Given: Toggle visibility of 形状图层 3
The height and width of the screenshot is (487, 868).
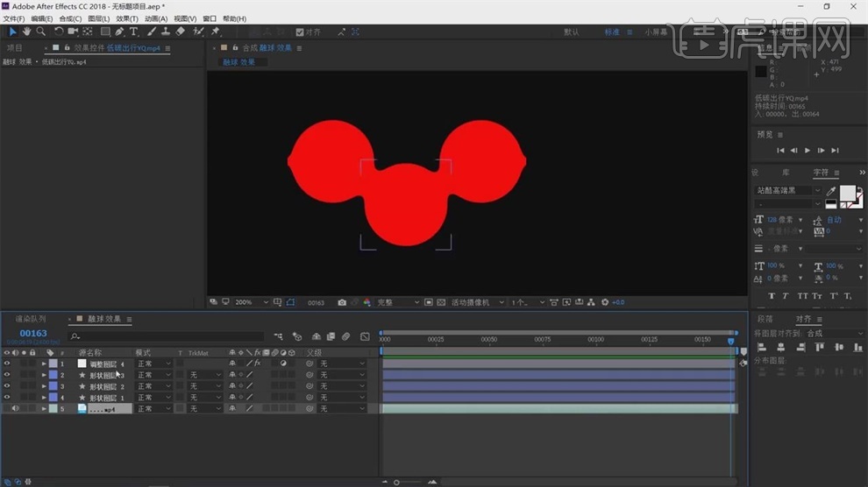Looking at the screenshot, I should pyautogui.click(x=7, y=375).
